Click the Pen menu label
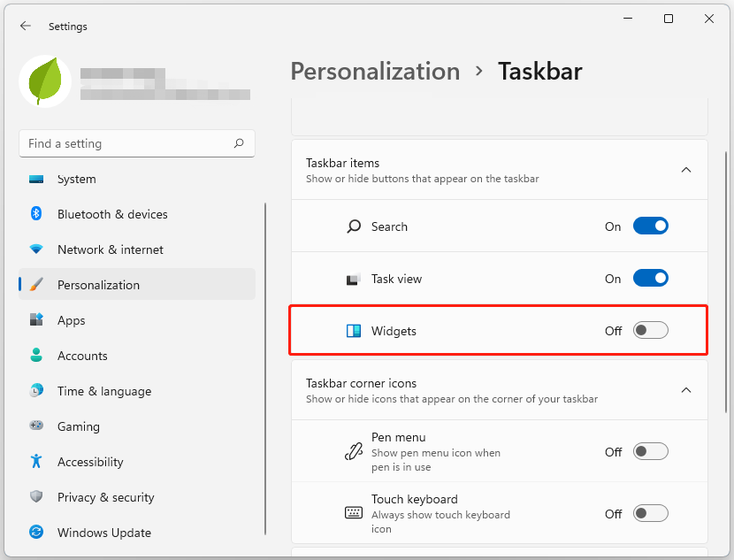Screen dimensions: 734x560 398,437
